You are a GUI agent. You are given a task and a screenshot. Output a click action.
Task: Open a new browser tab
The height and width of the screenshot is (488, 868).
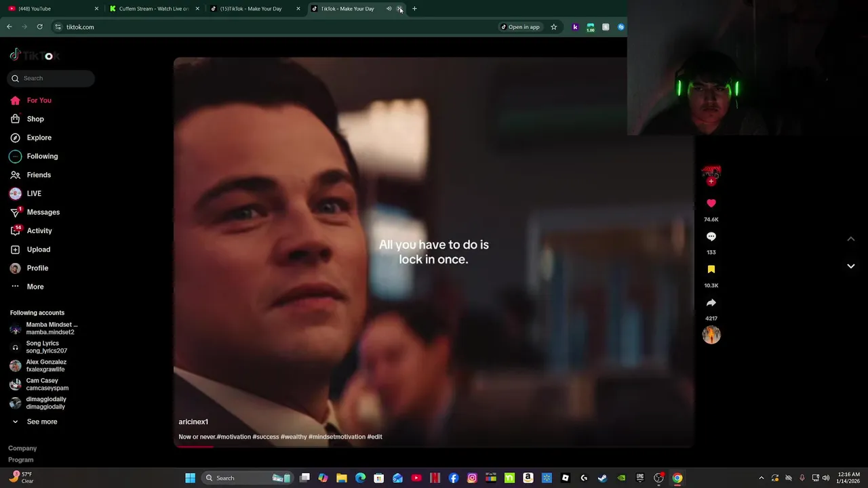414,9
